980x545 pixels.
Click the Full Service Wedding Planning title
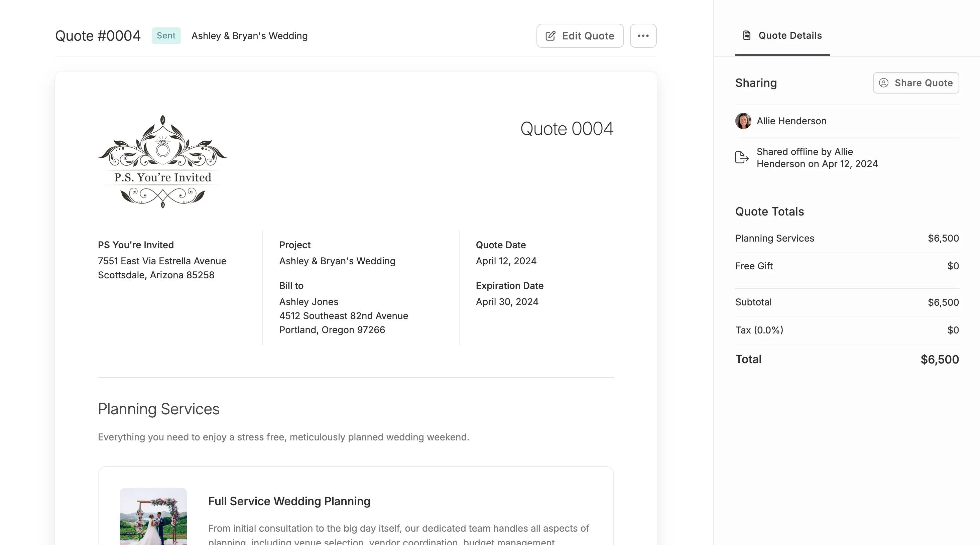[289, 501]
